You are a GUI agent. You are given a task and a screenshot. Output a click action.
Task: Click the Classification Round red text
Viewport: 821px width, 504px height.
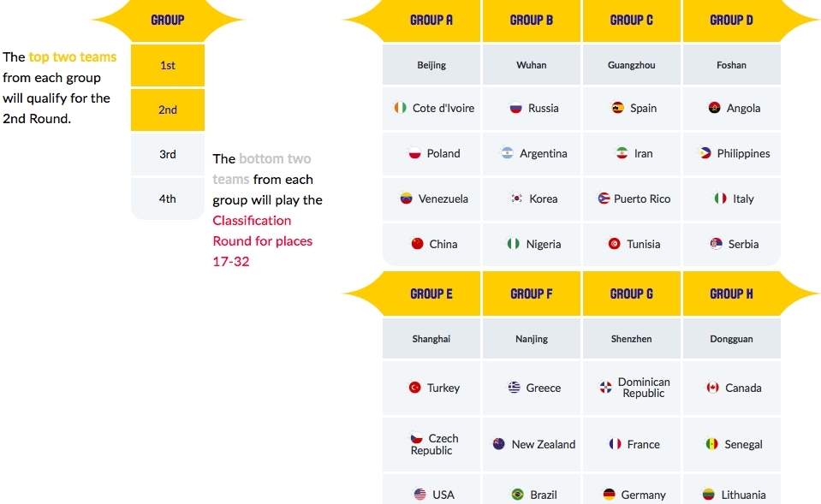[x=252, y=221]
